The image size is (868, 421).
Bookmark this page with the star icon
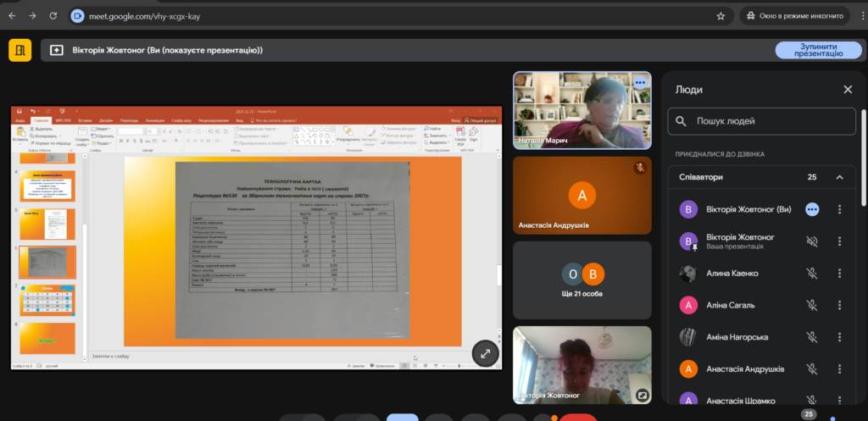point(721,15)
